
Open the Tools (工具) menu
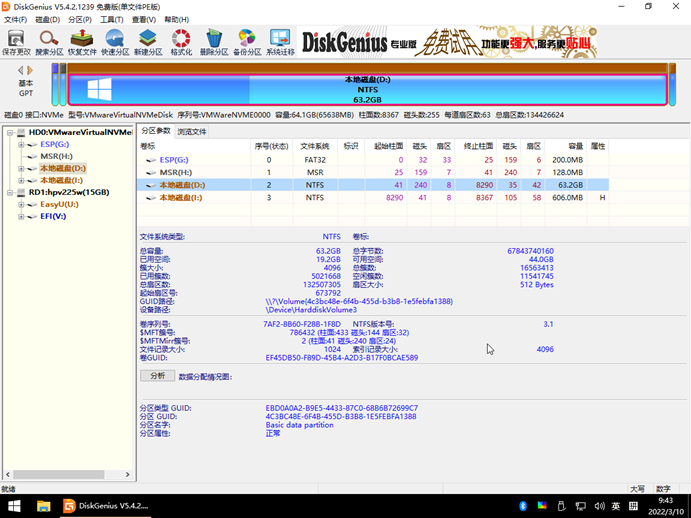[111, 19]
